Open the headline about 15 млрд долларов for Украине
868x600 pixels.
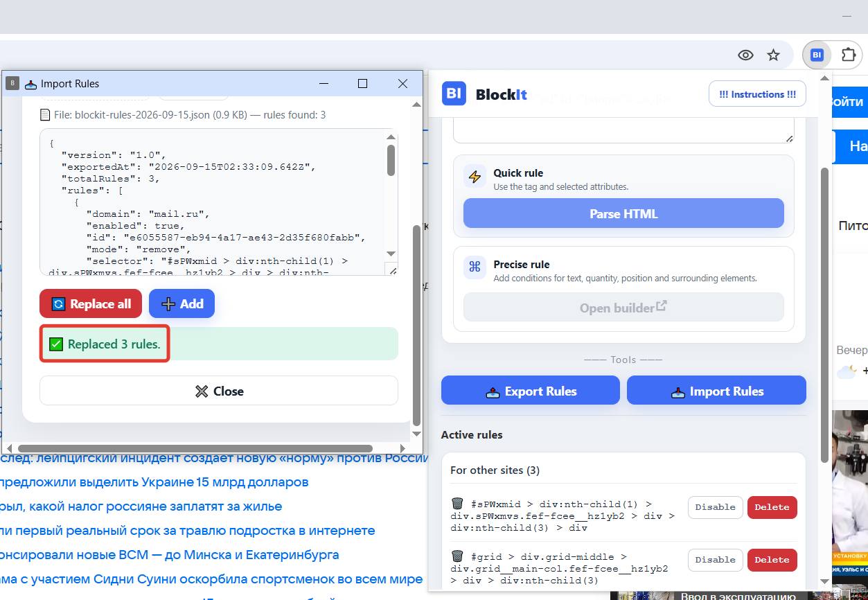154,482
